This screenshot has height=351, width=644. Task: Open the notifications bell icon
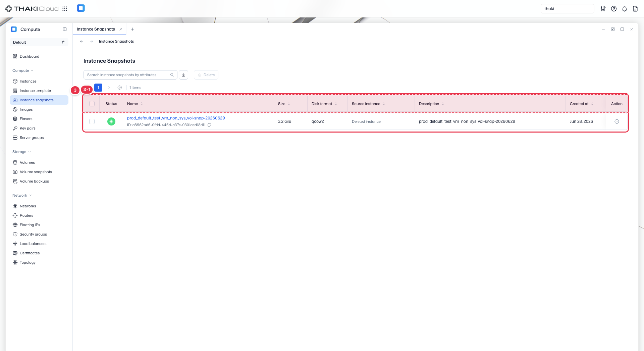click(625, 9)
